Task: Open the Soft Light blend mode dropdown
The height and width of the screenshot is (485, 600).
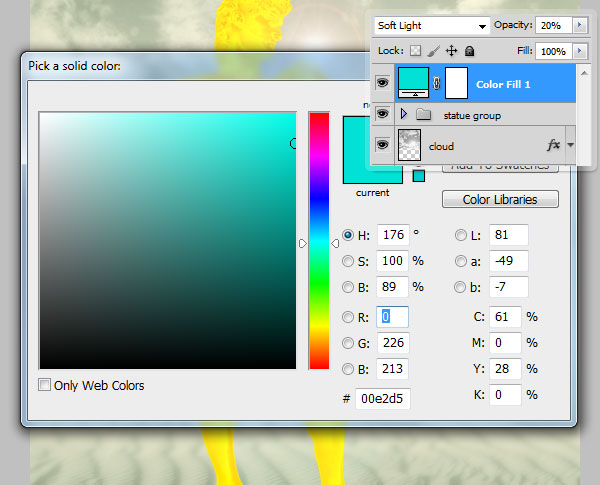Action: 432,26
